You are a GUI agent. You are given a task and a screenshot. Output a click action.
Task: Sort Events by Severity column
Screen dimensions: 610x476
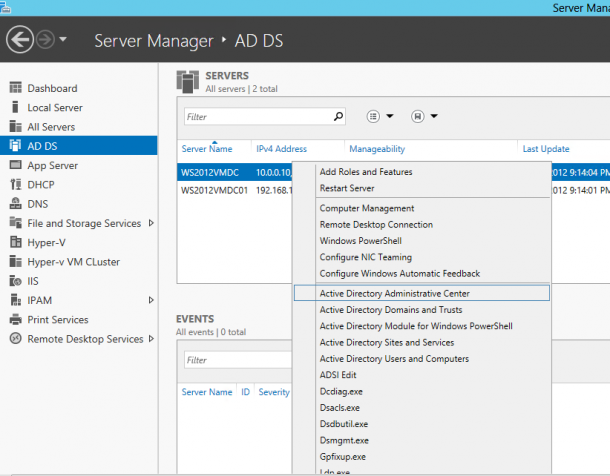pos(274,392)
